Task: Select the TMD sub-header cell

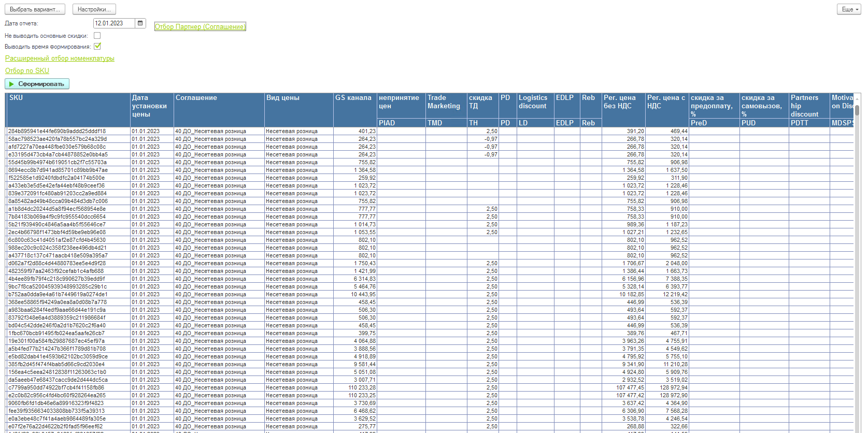Action: 446,123
